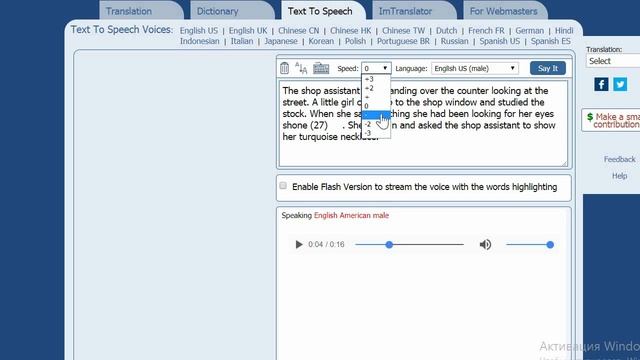Choose 0 in the speed list
The height and width of the screenshot is (360, 640).
pos(376,106)
